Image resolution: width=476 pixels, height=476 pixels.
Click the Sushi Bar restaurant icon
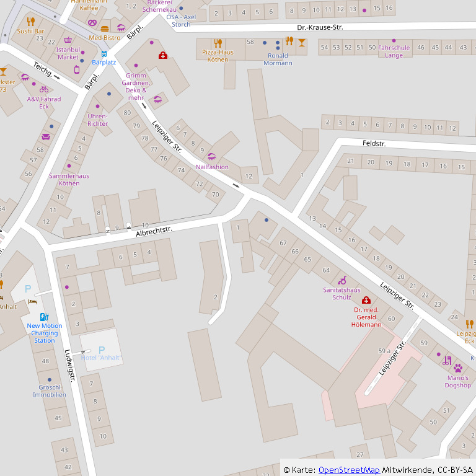30,22
